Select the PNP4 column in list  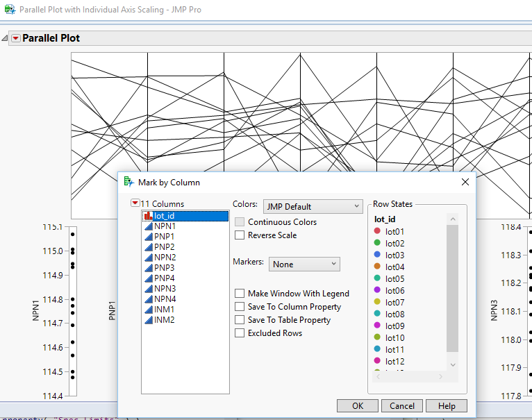pyautogui.click(x=185, y=278)
